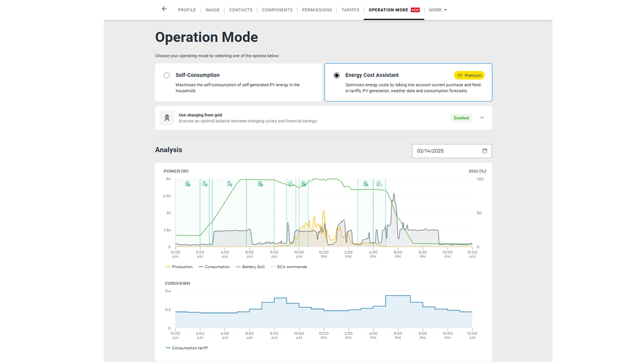Open the COMPONENTS tab

click(277, 10)
